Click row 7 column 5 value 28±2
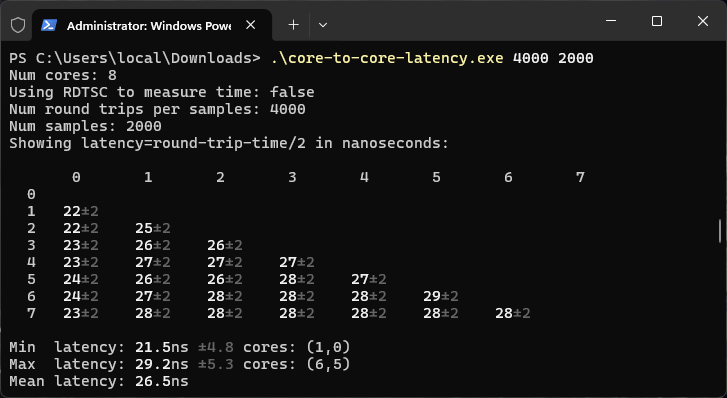The width and height of the screenshot is (727, 398). click(440, 314)
